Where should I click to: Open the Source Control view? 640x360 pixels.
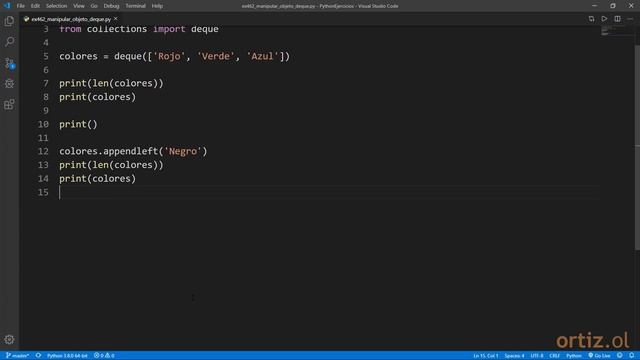click(x=9, y=62)
